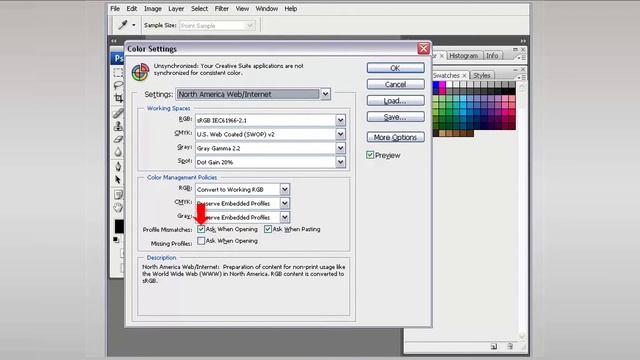Click the Creative Suite color sync icon
The height and width of the screenshot is (360, 640).
140,72
